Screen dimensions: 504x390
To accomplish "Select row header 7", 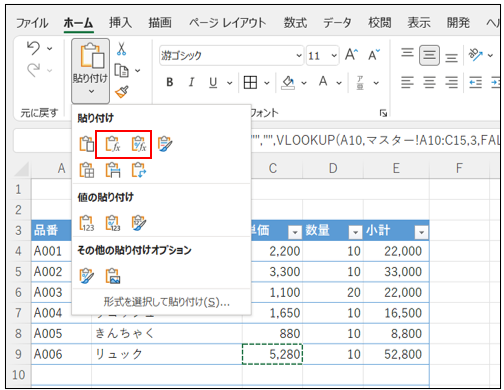I will coord(18,313).
